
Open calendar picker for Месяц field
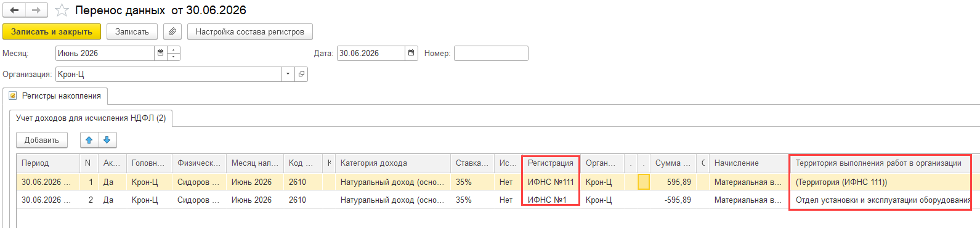tap(160, 53)
